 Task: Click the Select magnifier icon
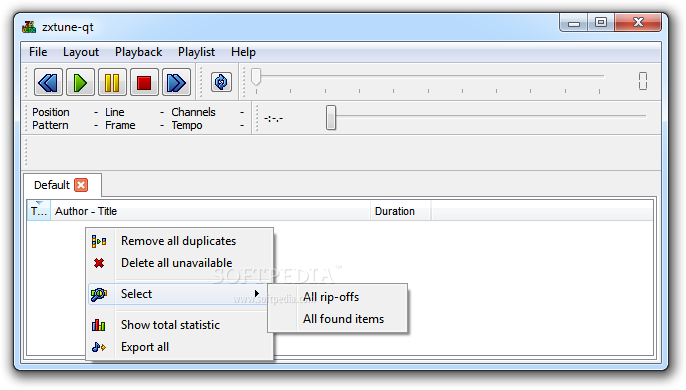point(99,294)
